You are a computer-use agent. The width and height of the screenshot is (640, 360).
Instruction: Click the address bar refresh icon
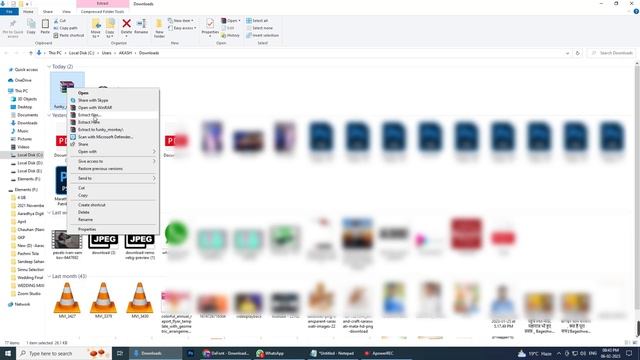tap(578, 53)
